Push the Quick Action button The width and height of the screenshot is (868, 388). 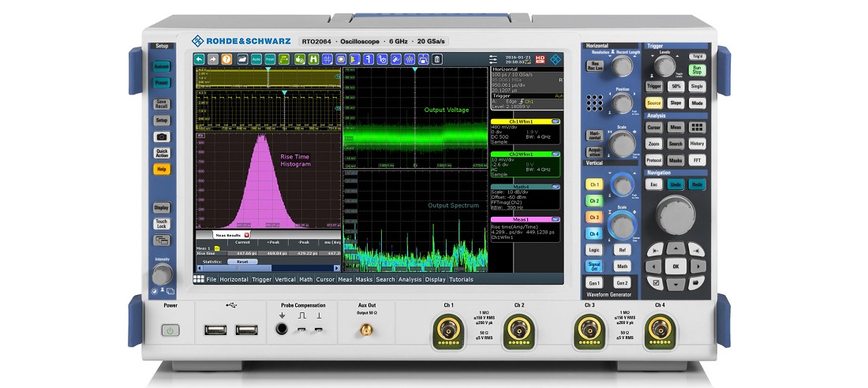tap(162, 153)
